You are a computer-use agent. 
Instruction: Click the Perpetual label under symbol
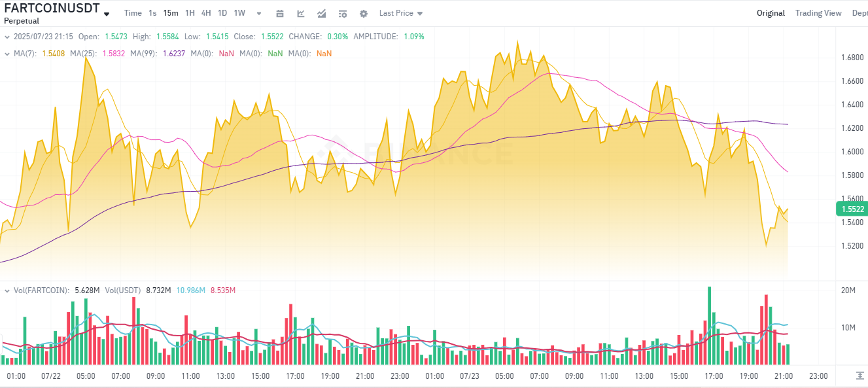click(x=22, y=22)
